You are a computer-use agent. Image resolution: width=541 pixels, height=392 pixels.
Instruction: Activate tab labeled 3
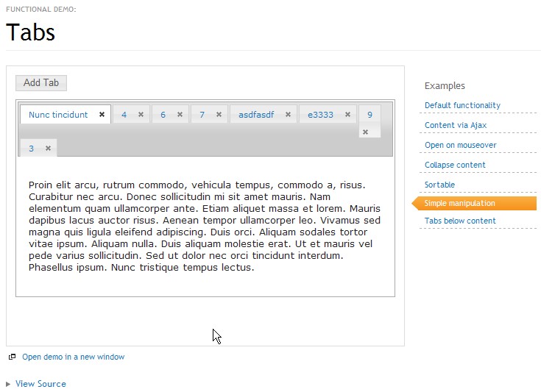[32, 149]
